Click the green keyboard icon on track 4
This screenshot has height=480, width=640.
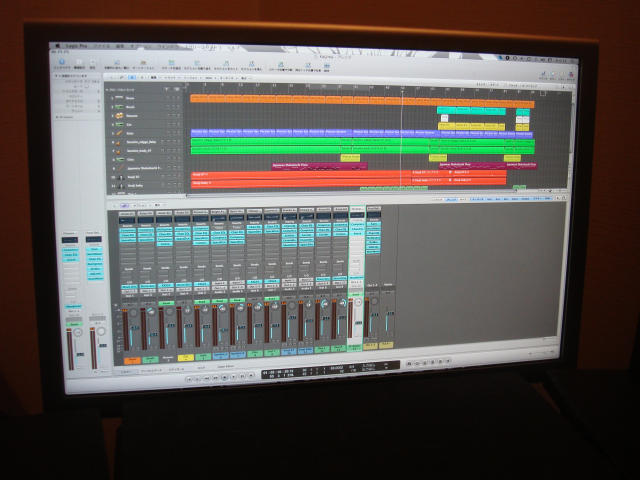[x=119, y=124]
